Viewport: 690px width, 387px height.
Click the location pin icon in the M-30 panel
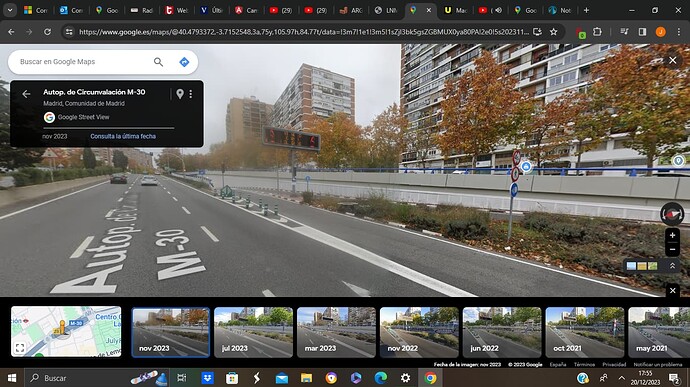coord(180,93)
